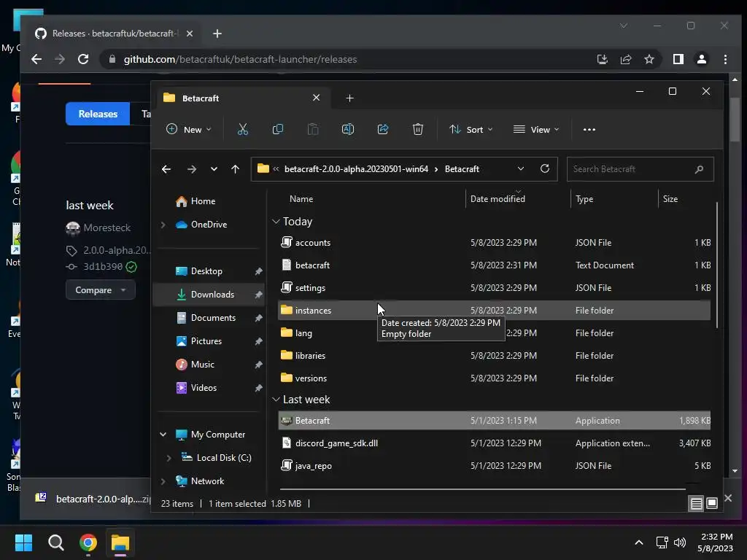Image resolution: width=747 pixels, height=560 pixels.
Task: Open the Chrome profile avatar menu
Action: [702, 59]
